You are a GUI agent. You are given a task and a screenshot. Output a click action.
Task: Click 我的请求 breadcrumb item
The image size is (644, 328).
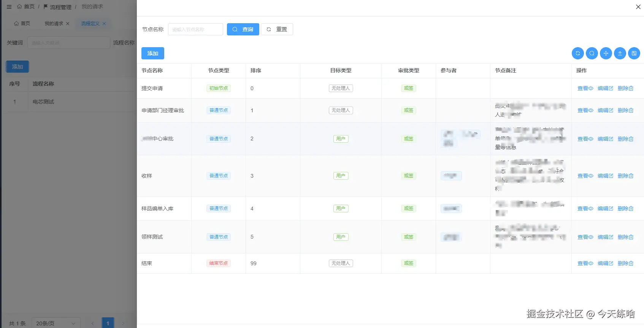[92, 7]
